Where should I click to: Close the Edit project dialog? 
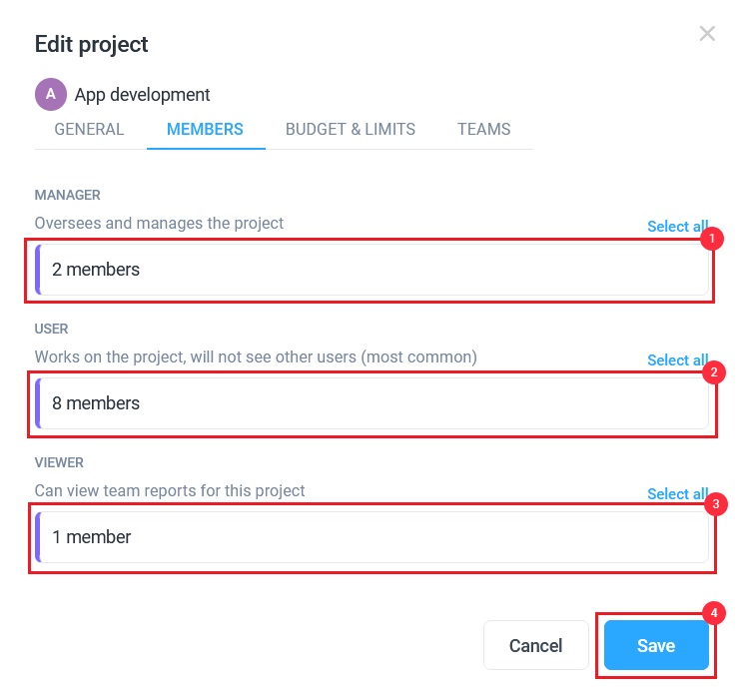(x=707, y=34)
